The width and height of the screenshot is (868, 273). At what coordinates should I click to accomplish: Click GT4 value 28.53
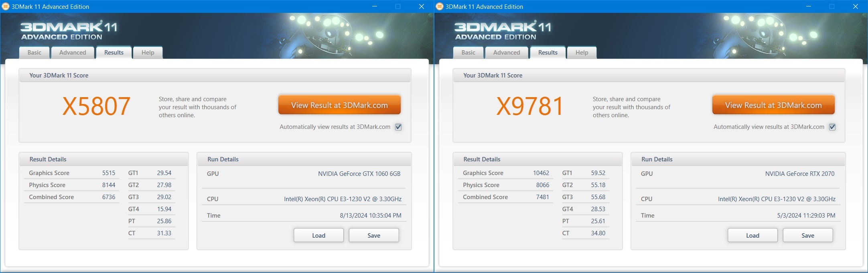[x=598, y=209]
